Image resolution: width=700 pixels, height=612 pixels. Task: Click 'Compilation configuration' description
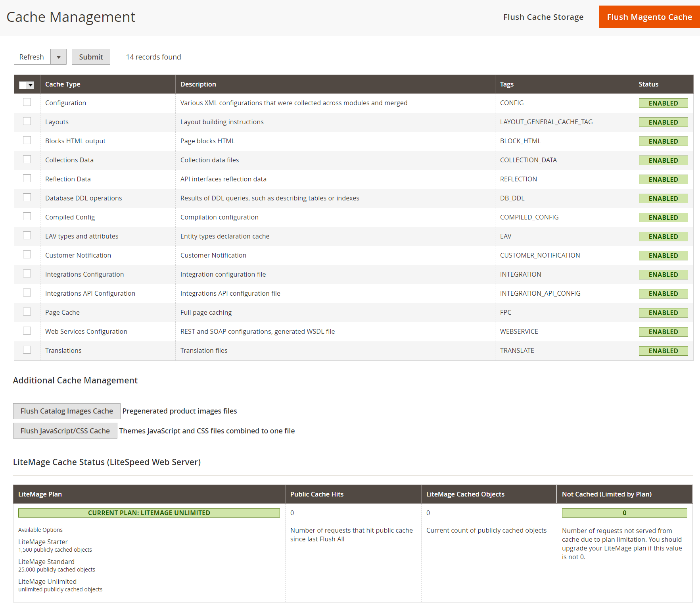click(219, 217)
